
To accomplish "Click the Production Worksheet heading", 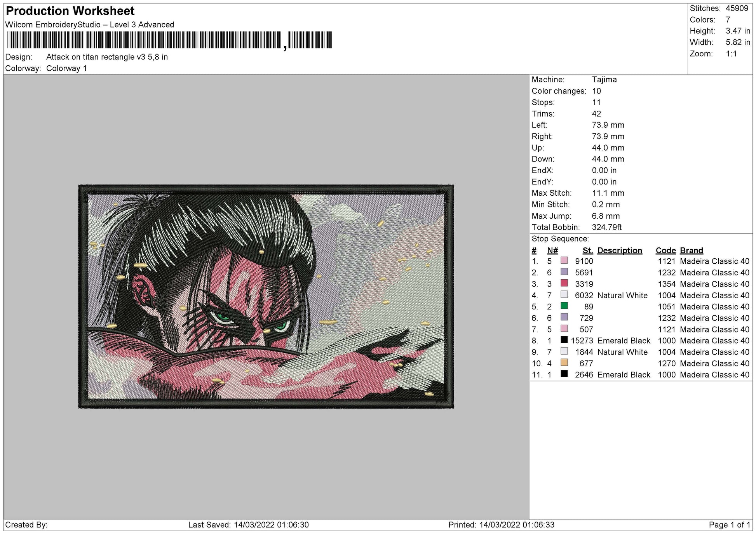I will coord(70,11).
